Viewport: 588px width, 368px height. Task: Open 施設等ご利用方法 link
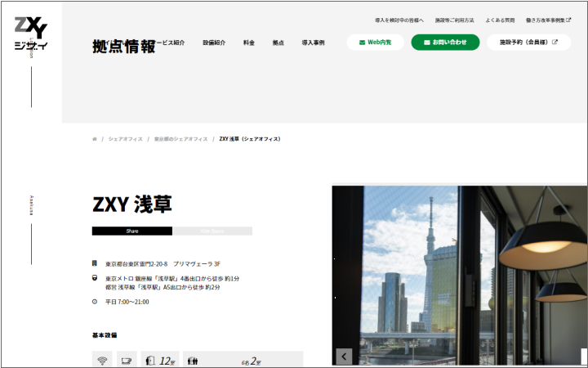click(455, 20)
